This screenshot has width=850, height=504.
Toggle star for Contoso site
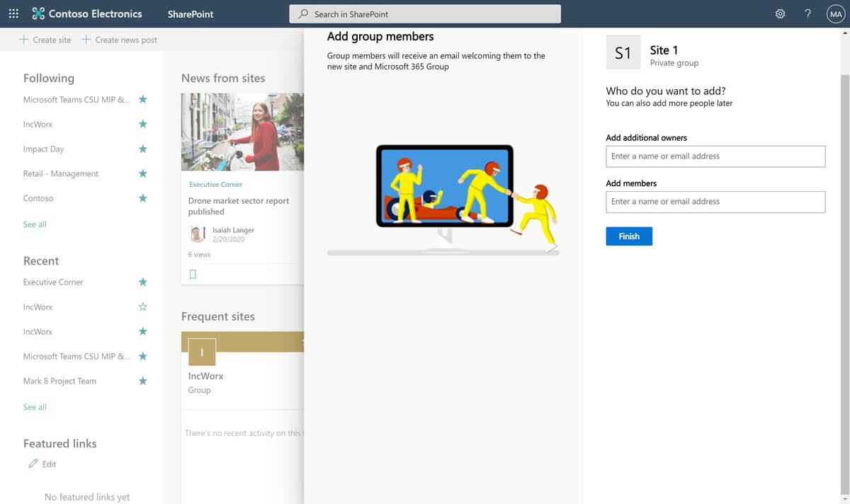point(142,198)
